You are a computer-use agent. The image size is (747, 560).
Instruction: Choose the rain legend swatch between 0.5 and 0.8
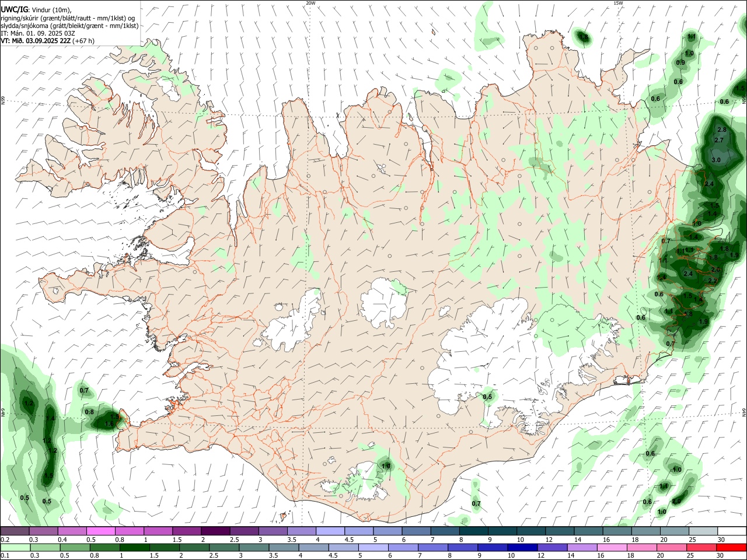(75, 548)
